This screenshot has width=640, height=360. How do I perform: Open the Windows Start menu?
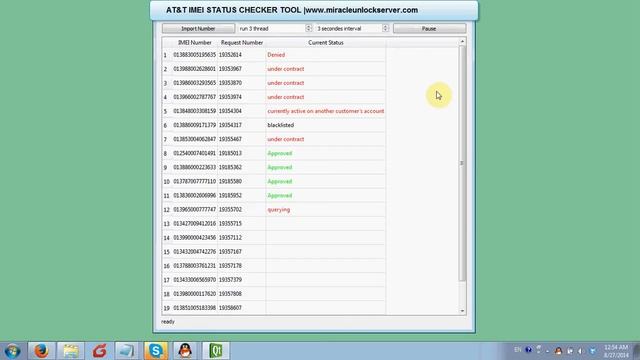(12, 351)
